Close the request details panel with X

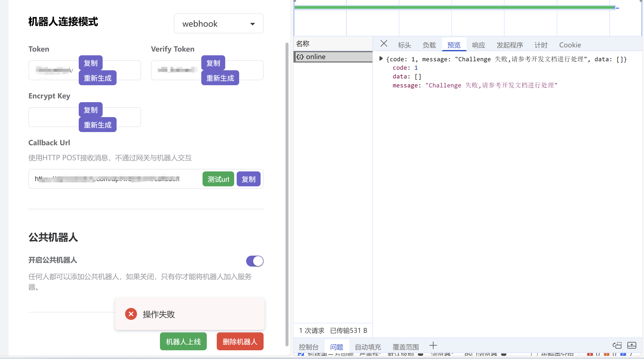pyautogui.click(x=383, y=44)
